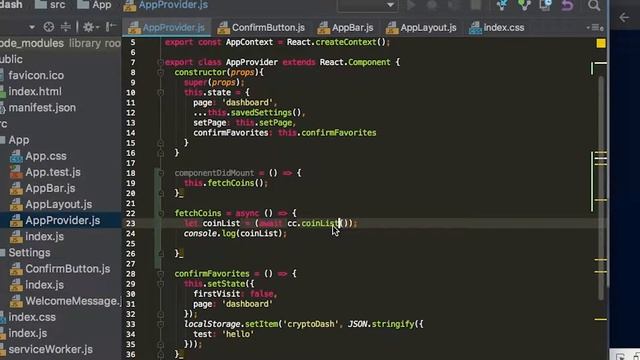The width and height of the screenshot is (640, 360).
Task: Collapse the AppProvider class at line 7
Action: point(160,62)
